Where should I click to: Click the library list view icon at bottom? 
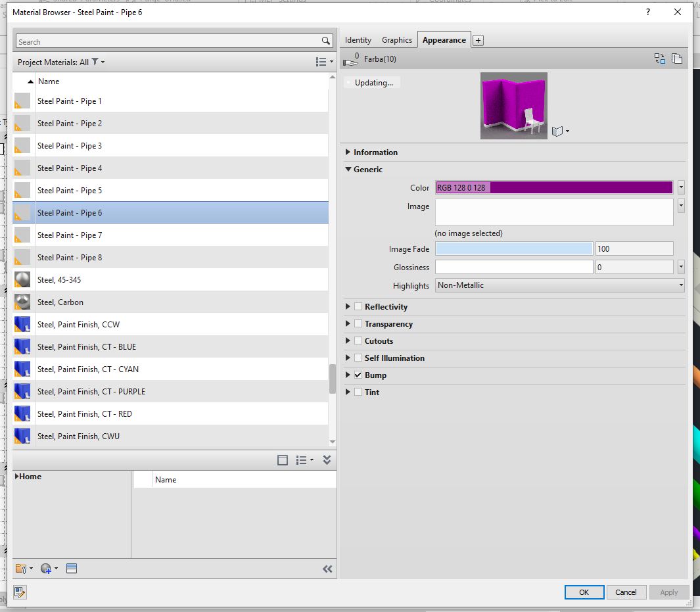(x=72, y=568)
